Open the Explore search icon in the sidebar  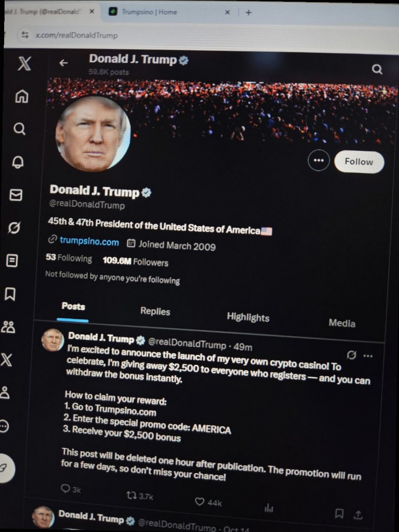click(x=20, y=129)
